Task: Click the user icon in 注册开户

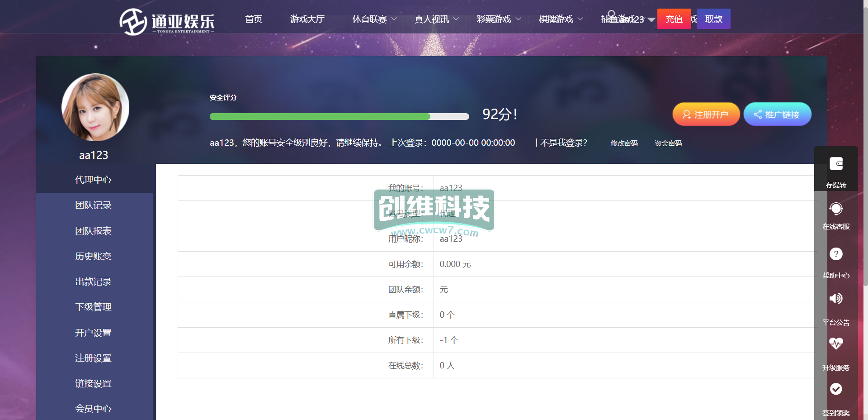Action: 686,115
